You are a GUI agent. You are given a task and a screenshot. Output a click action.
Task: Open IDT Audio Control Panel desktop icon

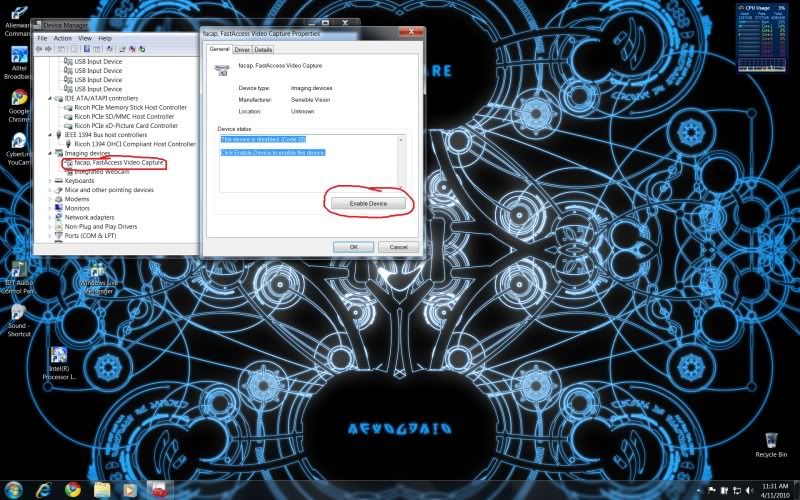coord(18,278)
